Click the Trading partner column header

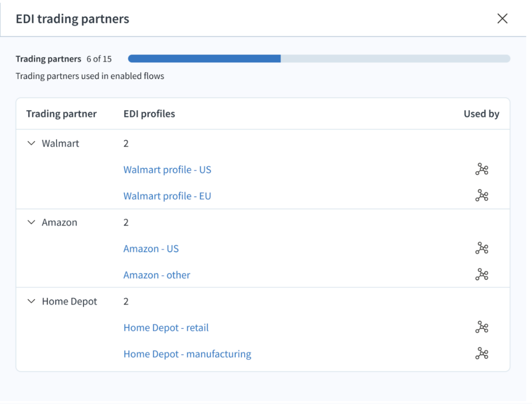point(61,114)
